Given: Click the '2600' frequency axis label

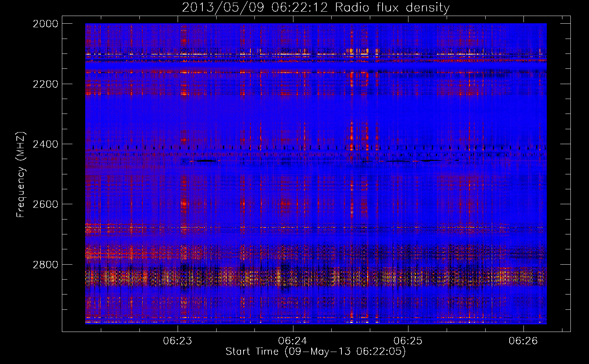Looking at the screenshot, I should (x=46, y=204).
